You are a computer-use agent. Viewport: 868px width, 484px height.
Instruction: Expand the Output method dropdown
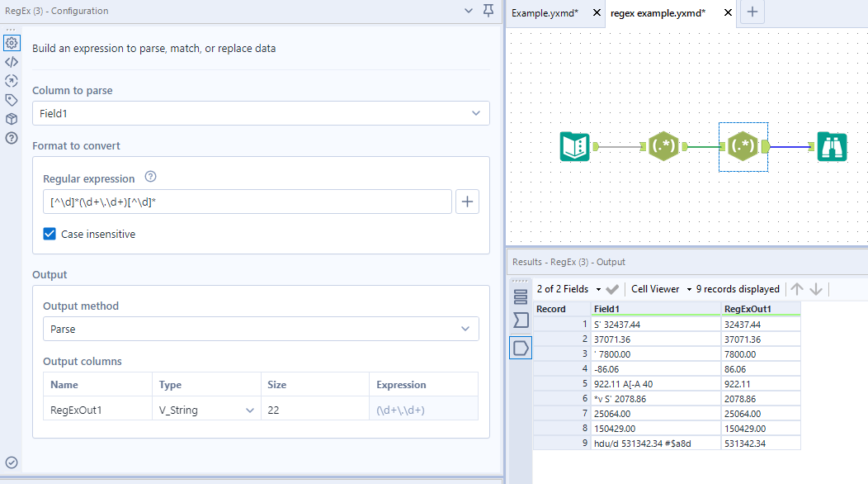pos(261,329)
